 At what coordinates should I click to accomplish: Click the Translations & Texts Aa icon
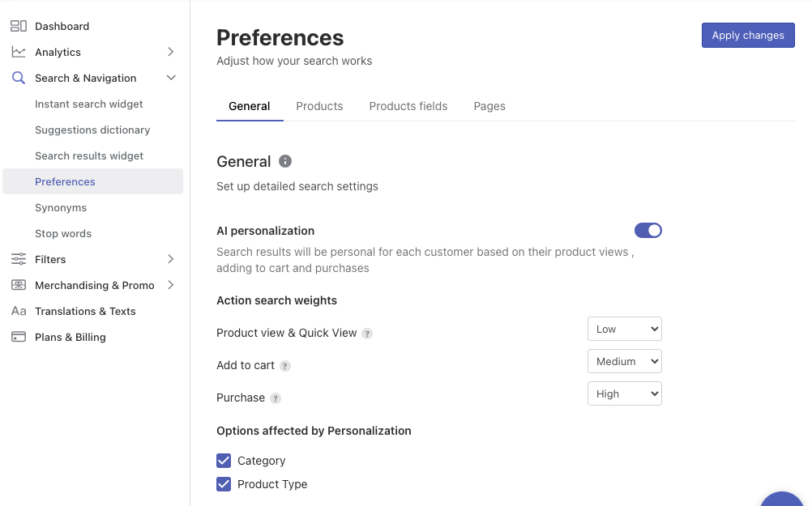[18, 311]
